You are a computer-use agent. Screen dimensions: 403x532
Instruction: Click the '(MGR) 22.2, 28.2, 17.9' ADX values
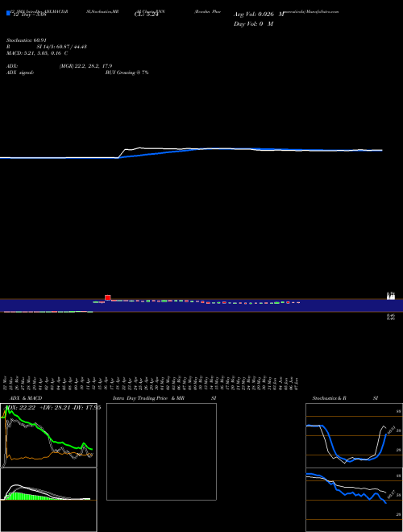coord(85,66)
